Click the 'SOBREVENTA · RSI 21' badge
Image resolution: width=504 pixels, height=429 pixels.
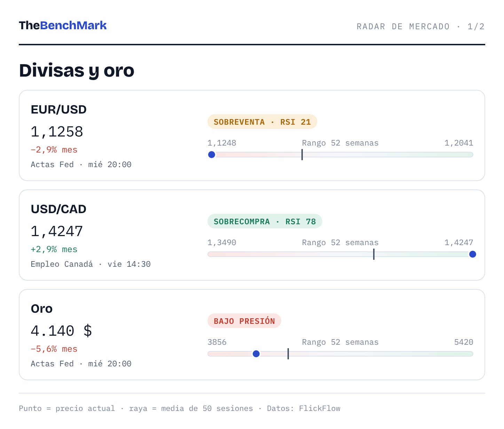(262, 122)
